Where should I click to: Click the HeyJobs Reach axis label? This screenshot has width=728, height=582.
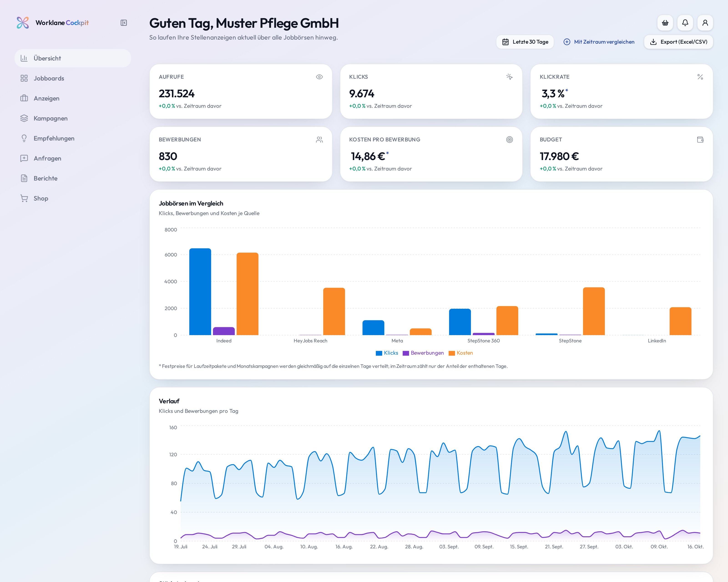coord(310,341)
